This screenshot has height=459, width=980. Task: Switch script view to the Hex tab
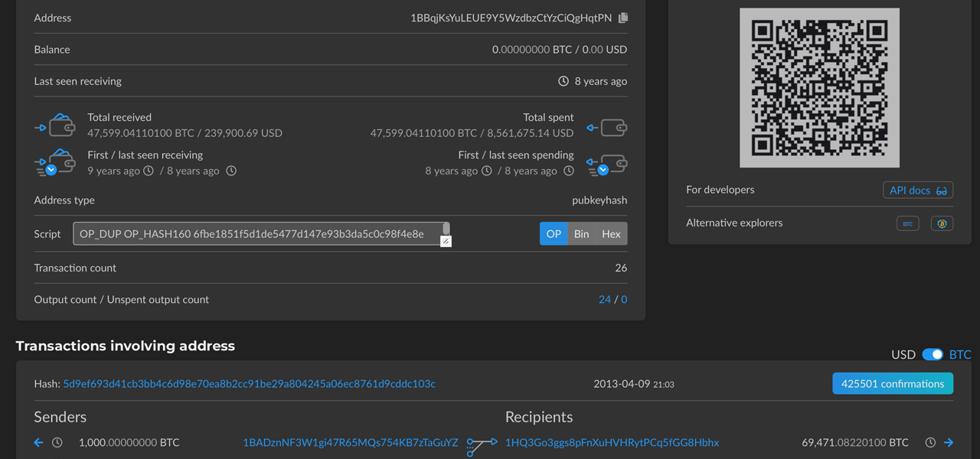[611, 234]
